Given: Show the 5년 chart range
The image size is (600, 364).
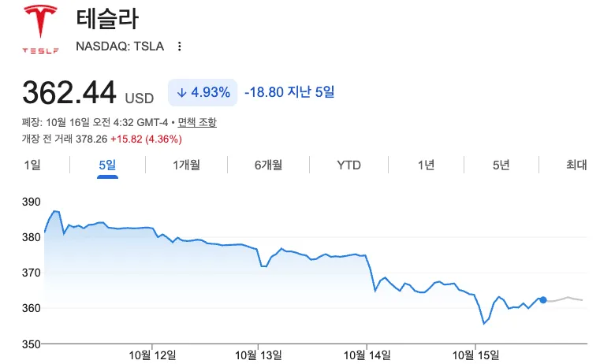Looking at the screenshot, I should tap(501, 165).
